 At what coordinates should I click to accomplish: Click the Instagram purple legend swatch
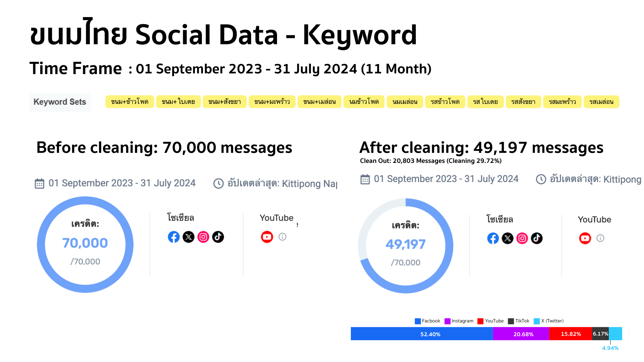pos(447,321)
